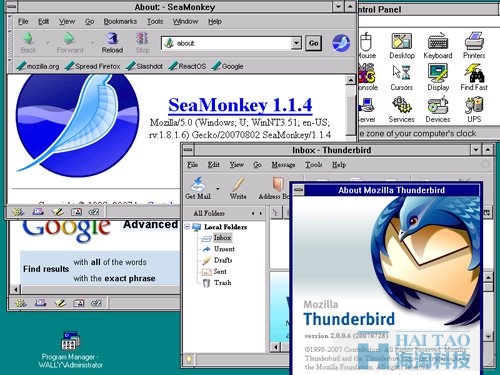
Task: Click the Stop icon in SeaMonkey
Action: (142, 43)
